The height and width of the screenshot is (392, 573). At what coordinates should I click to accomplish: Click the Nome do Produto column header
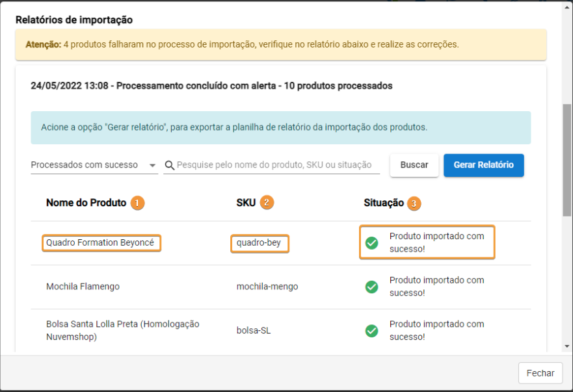click(86, 203)
